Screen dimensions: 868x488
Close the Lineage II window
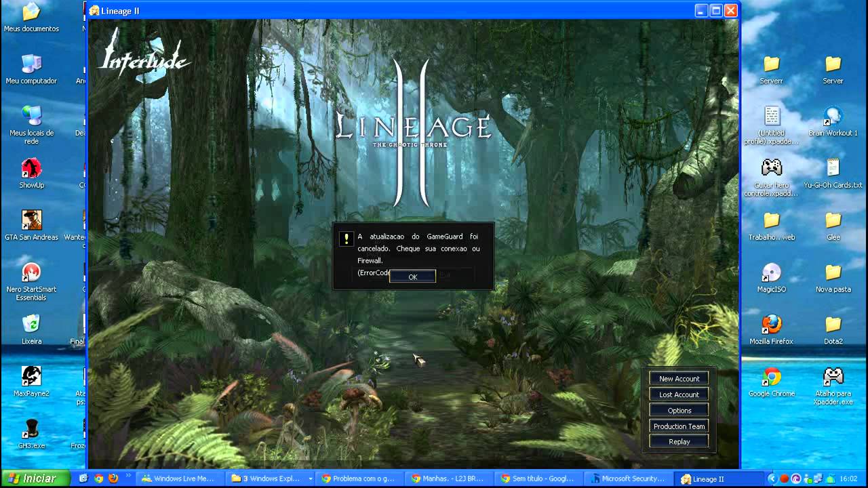coord(730,11)
